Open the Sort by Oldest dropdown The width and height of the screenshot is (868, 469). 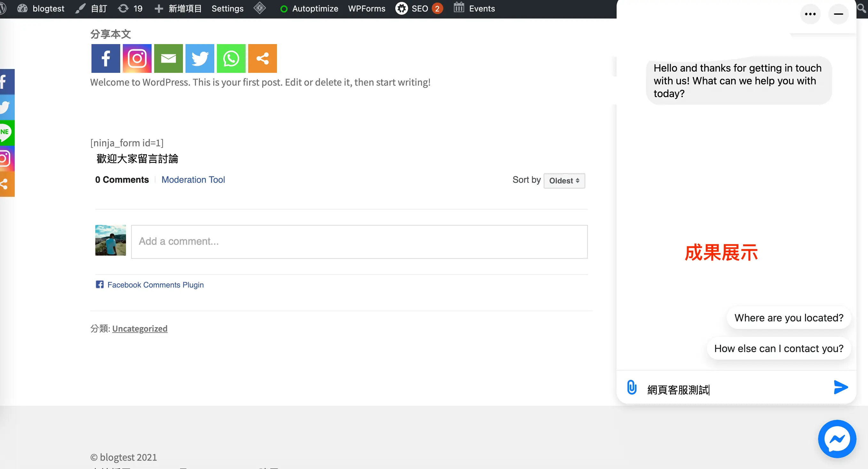[564, 181]
